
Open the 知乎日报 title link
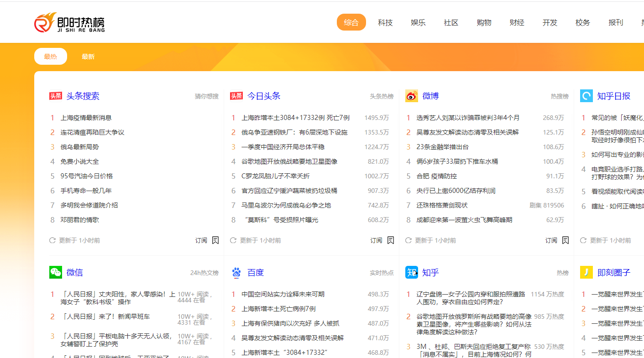614,96
